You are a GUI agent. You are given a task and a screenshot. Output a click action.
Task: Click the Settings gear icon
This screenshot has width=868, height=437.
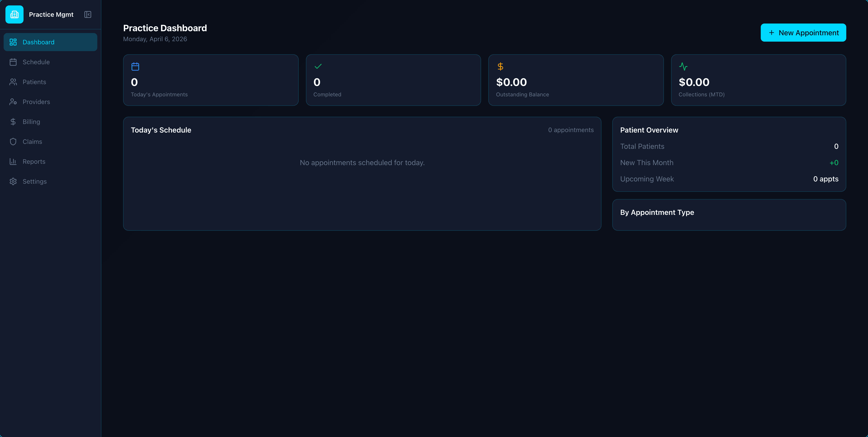pyautogui.click(x=13, y=181)
